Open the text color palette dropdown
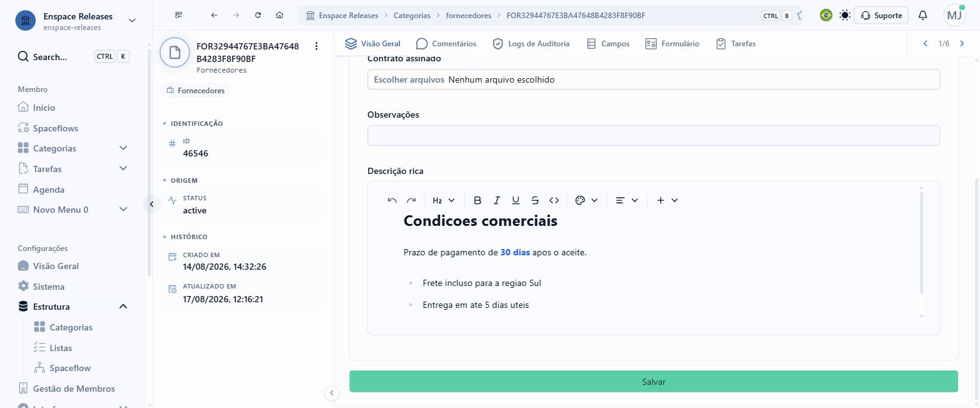This screenshot has width=980, height=408. (x=586, y=200)
